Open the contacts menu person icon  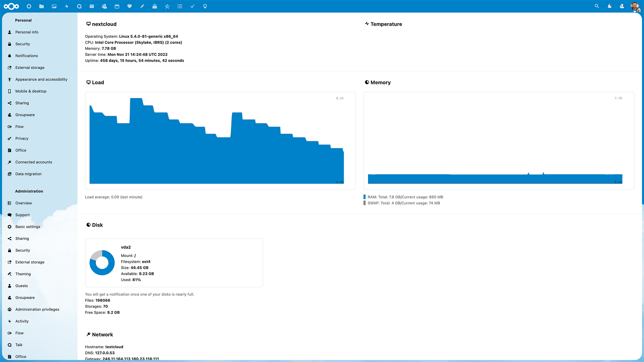622,6
